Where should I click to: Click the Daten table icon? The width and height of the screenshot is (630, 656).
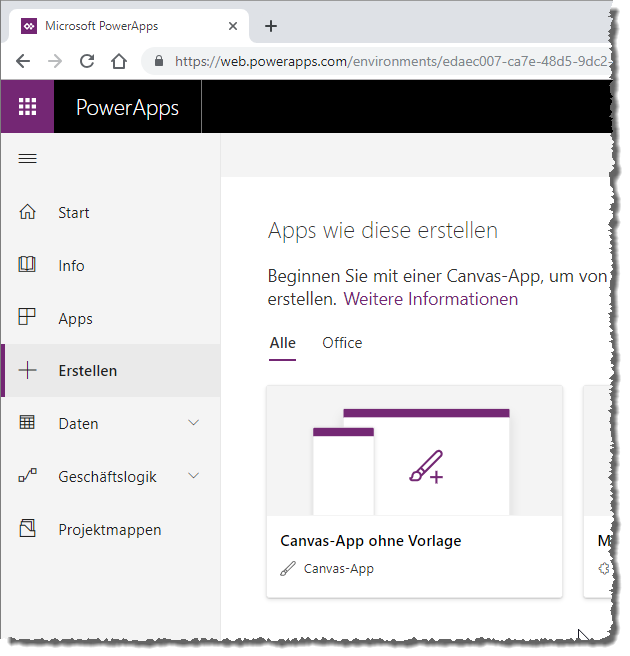point(28,423)
